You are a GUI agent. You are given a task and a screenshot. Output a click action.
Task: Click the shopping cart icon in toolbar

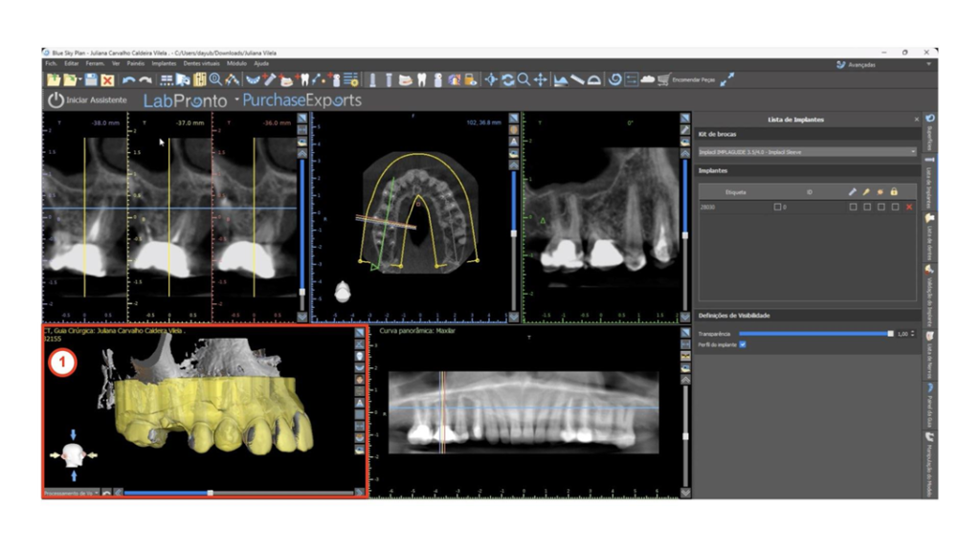click(x=662, y=80)
